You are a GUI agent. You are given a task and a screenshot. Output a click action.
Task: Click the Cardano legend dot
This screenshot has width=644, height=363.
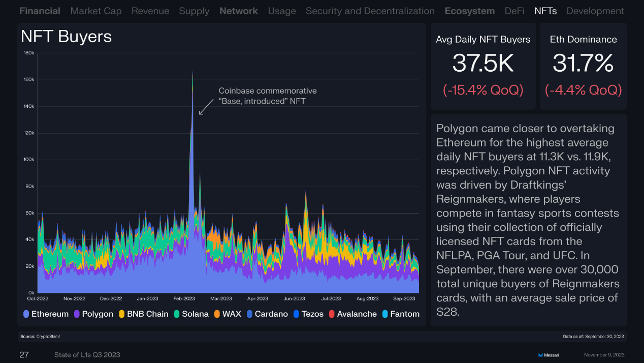249,314
